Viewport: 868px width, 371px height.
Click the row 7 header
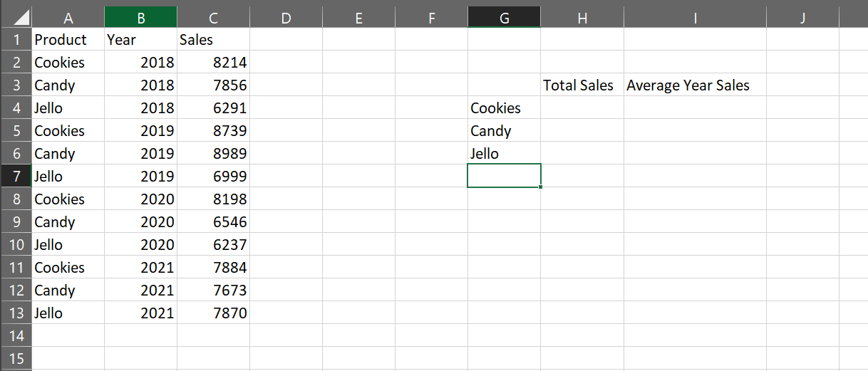(16, 177)
